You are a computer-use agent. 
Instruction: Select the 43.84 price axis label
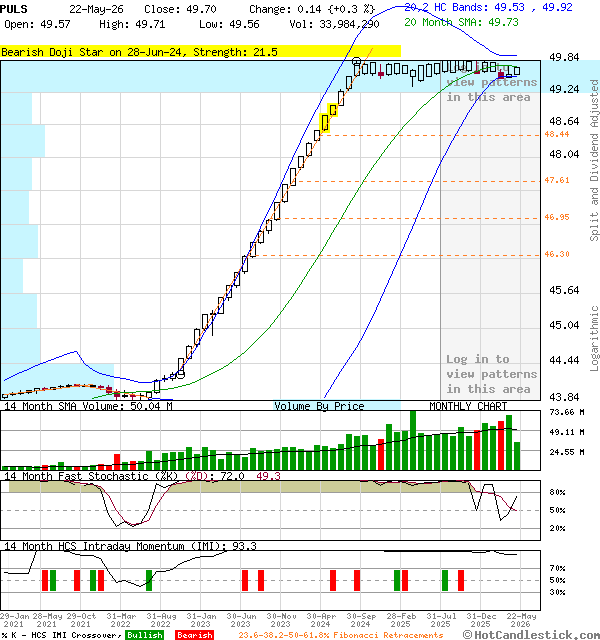tap(564, 397)
